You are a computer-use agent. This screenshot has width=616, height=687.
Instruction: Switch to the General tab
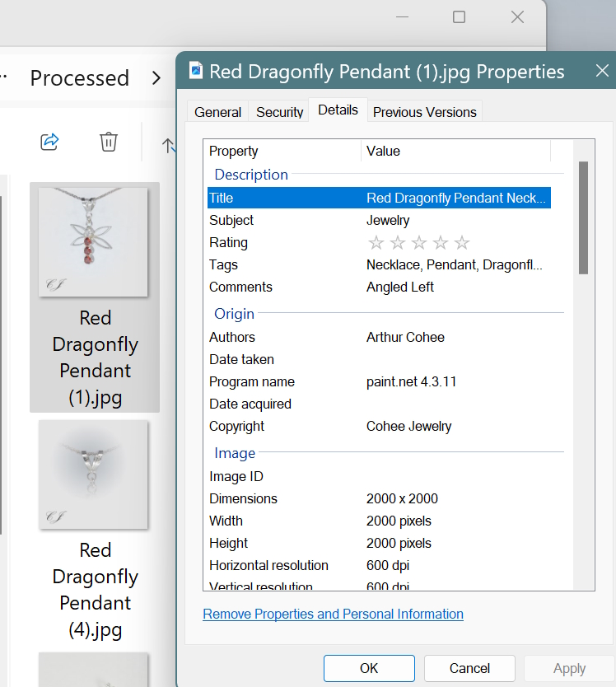(x=218, y=112)
